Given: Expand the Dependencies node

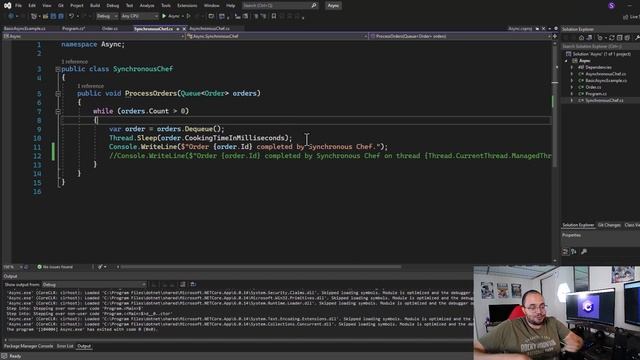Looking at the screenshot, I should click(x=572, y=67).
